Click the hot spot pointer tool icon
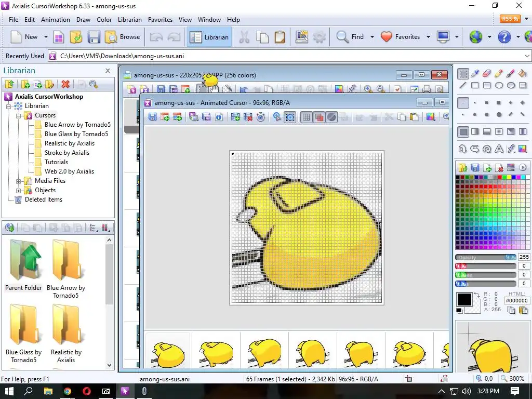 point(277,117)
